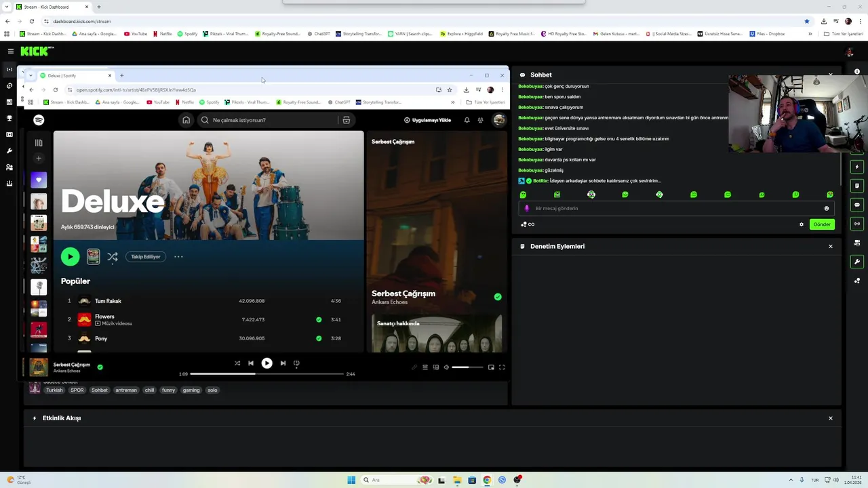Toggle saved checkmark for Flowers track
Screen dimensions: 868x488
[x=319, y=319]
